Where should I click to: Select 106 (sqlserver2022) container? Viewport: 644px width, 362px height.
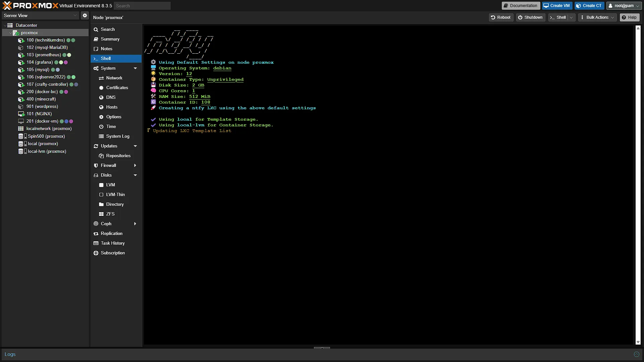45,77
